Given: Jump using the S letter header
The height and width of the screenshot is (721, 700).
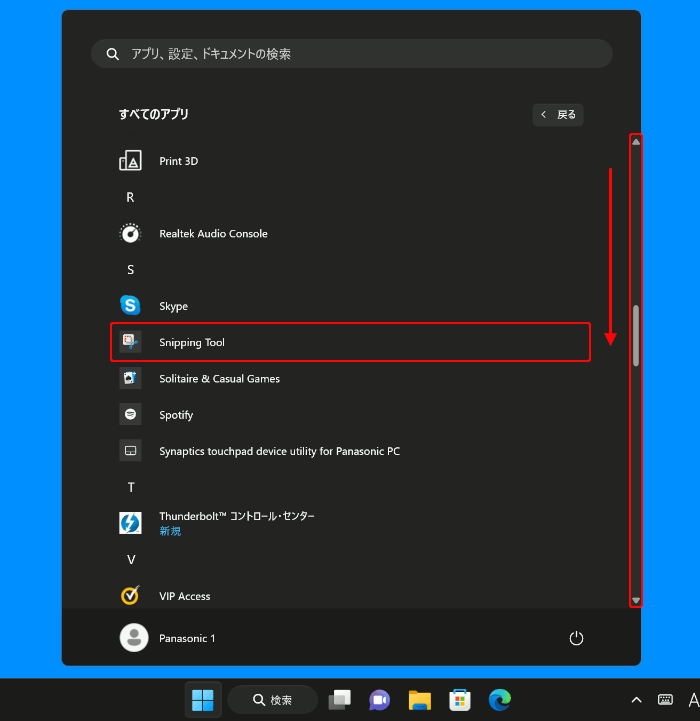Looking at the screenshot, I should [130, 269].
